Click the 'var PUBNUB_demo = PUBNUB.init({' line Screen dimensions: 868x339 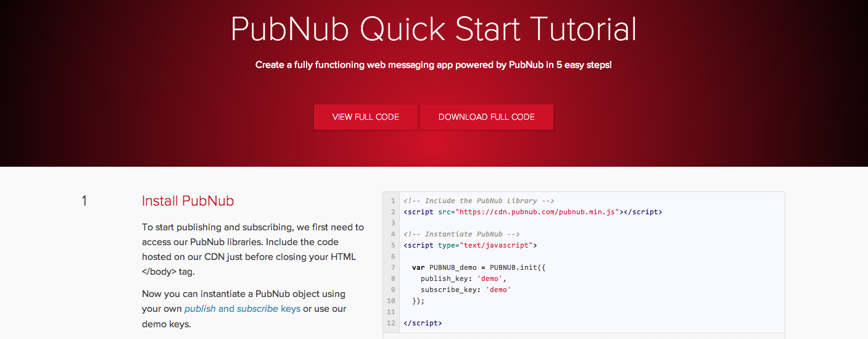pos(479,267)
